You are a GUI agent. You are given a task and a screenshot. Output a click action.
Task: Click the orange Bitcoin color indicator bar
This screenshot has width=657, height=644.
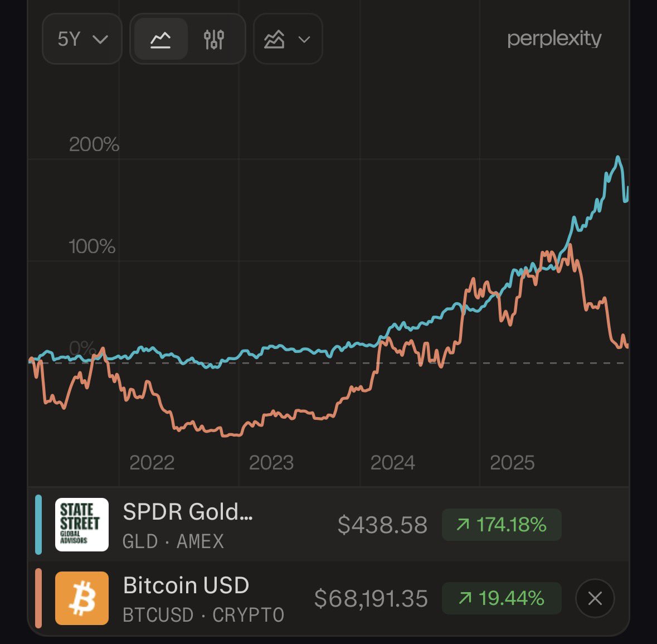pos(38,598)
